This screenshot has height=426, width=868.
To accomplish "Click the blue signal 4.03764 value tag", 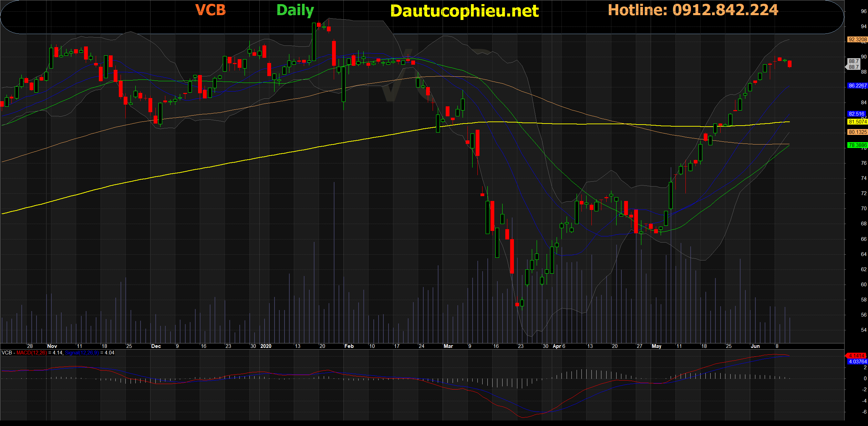I will click(x=857, y=362).
